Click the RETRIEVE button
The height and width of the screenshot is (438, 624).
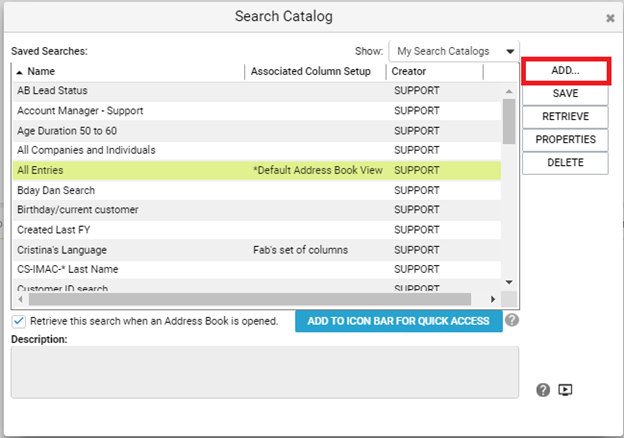pyautogui.click(x=566, y=117)
